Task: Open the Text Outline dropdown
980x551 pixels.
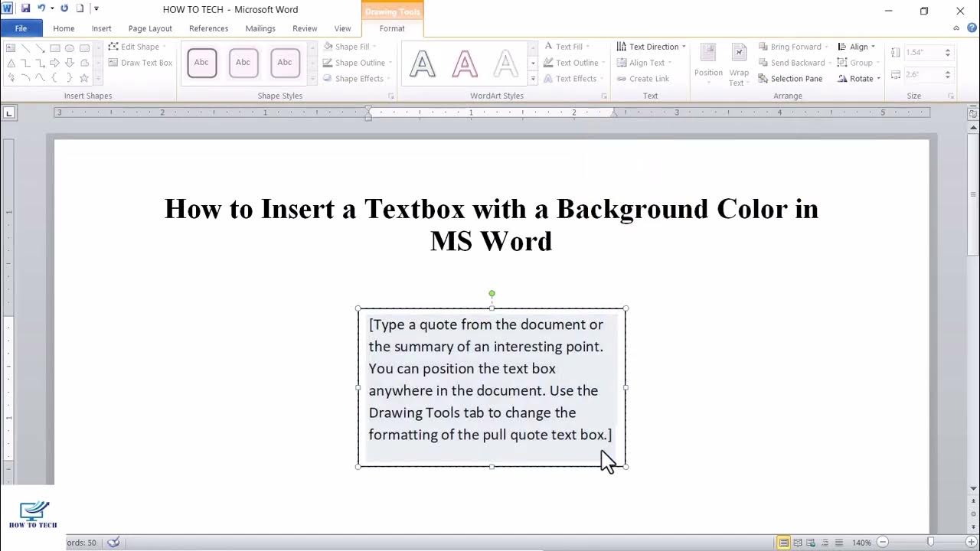Action: click(574, 63)
